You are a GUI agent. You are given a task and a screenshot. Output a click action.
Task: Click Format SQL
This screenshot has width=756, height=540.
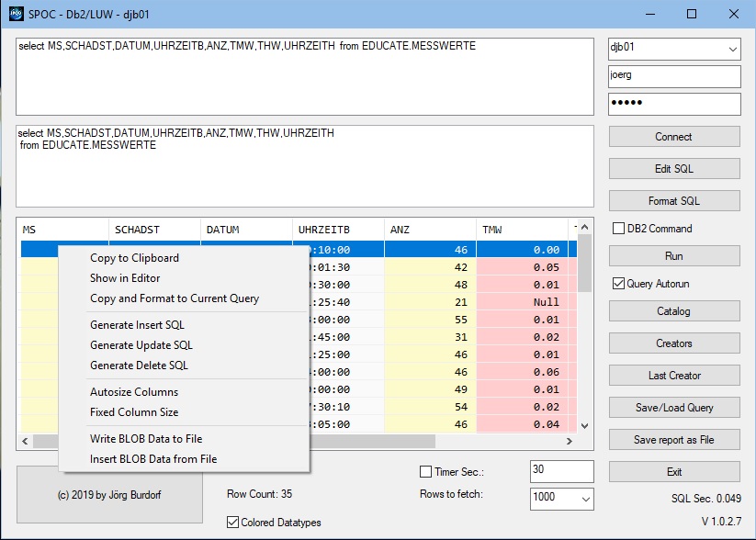(673, 200)
